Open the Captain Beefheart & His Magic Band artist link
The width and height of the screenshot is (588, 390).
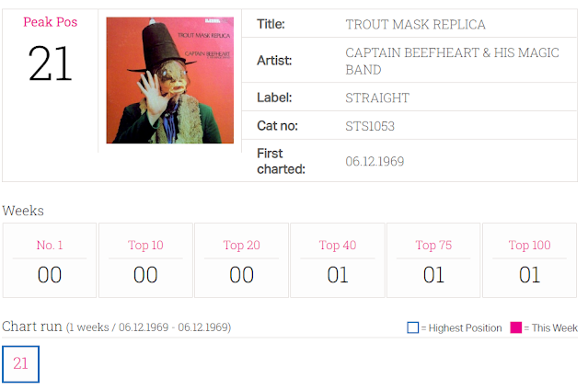pyautogui.click(x=452, y=61)
